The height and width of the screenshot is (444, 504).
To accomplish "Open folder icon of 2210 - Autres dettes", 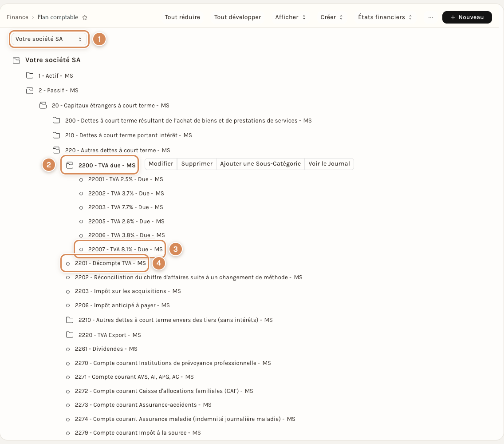I will coord(69,320).
